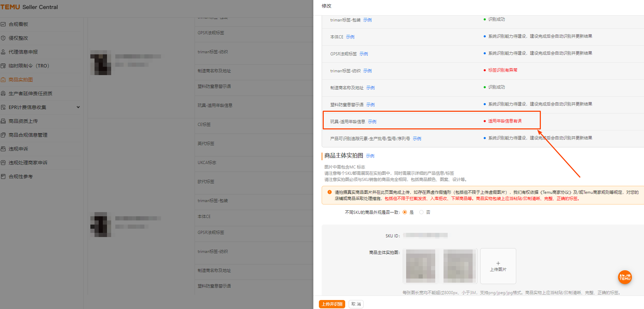Image resolution: width=644 pixels, height=309 pixels.
Task: Open 示例 link next to 商品主体实拍图 heading
Action: pyautogui.click(x=370, y=156)
